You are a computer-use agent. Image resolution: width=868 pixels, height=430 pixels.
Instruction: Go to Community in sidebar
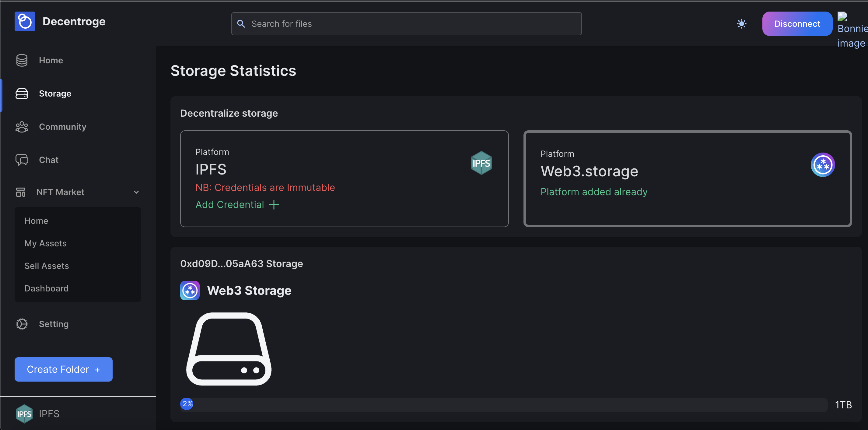pyautogui.click(x=62, y=127)
